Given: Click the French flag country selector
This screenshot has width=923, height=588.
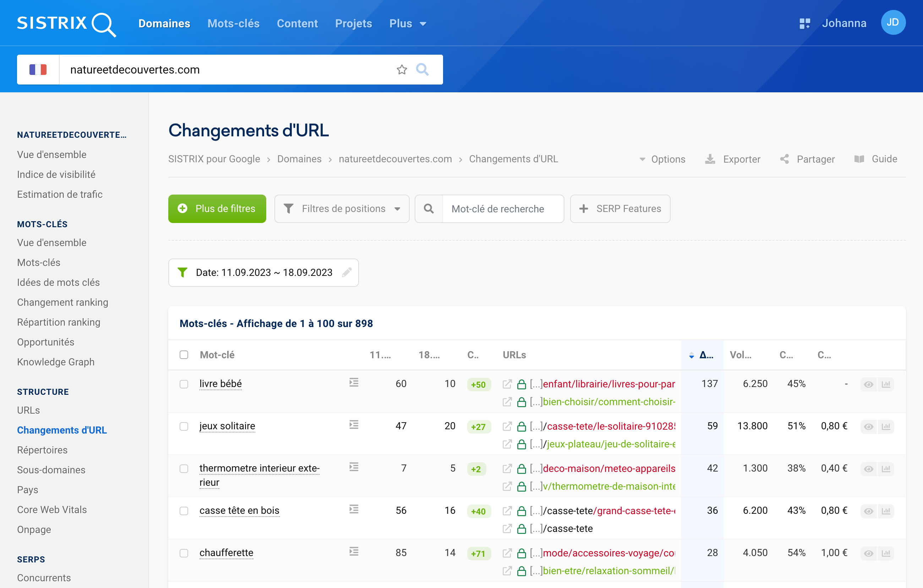Looking at the screenshot, I should pyautogui.click(x=38, y=69).
